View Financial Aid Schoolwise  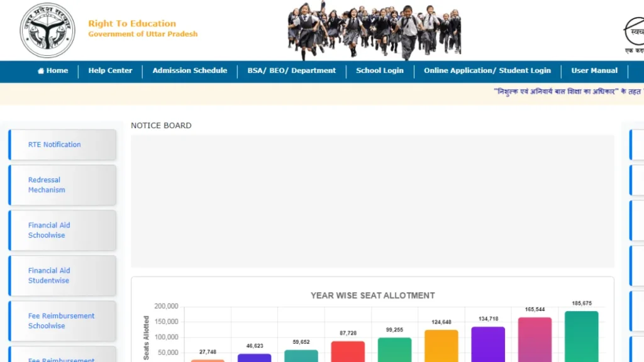click(62, 230)
